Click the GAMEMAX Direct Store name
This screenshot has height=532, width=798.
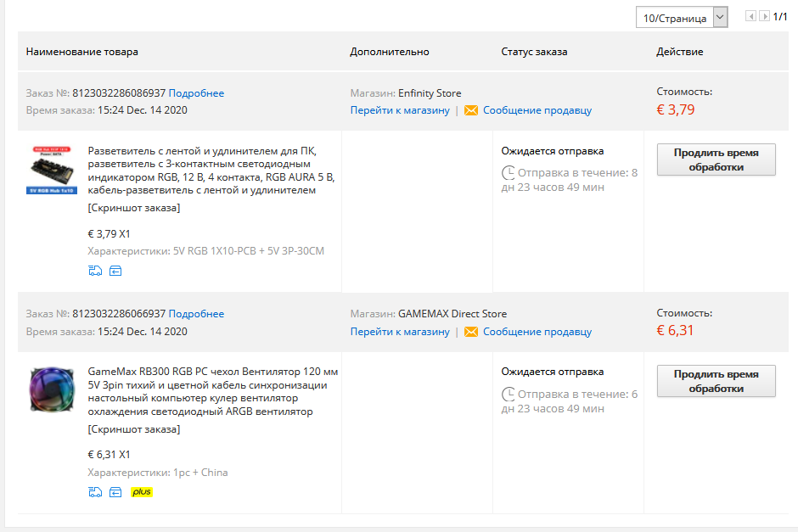tap(452, 314)
